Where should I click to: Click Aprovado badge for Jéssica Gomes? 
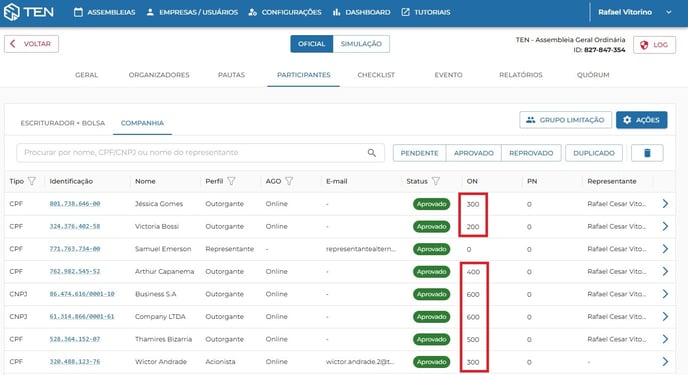pyautogui.click(x=431, y=204)
